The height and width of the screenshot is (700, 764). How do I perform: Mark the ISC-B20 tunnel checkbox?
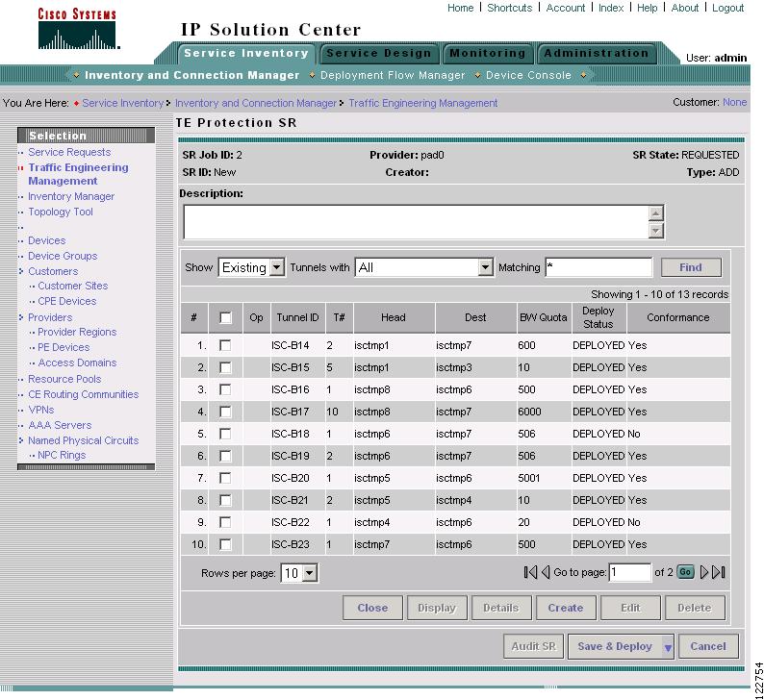[x=225, y=478]
